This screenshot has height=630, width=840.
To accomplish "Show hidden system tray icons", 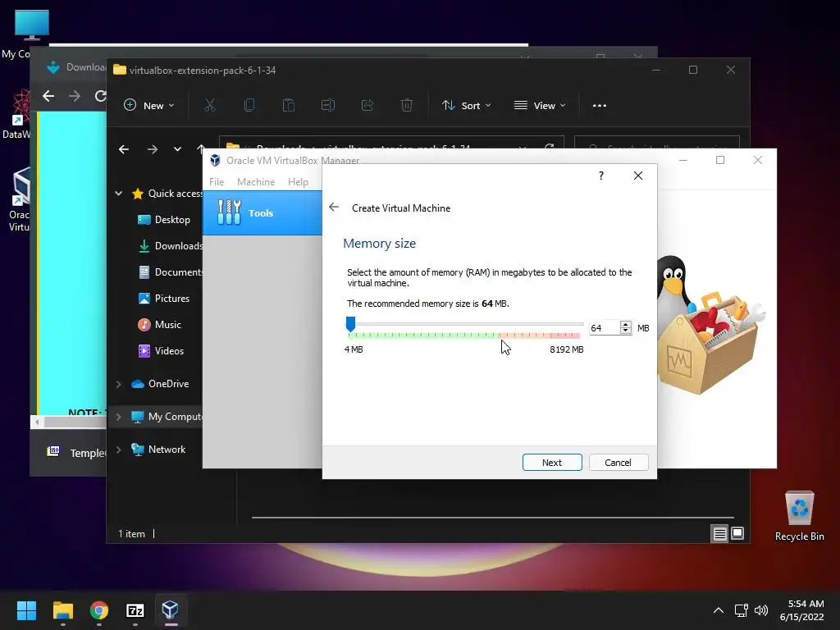I will [x=719, y=610].
